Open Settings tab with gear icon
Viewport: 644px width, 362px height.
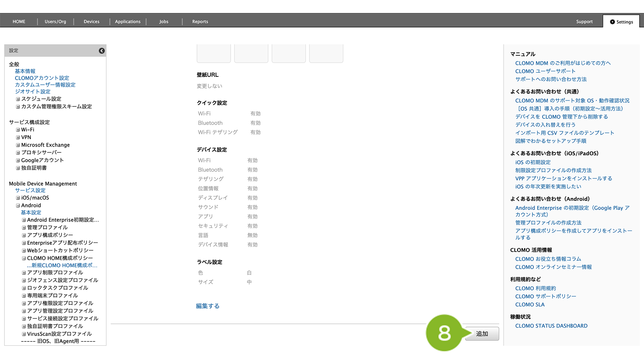tap(621, 22)
